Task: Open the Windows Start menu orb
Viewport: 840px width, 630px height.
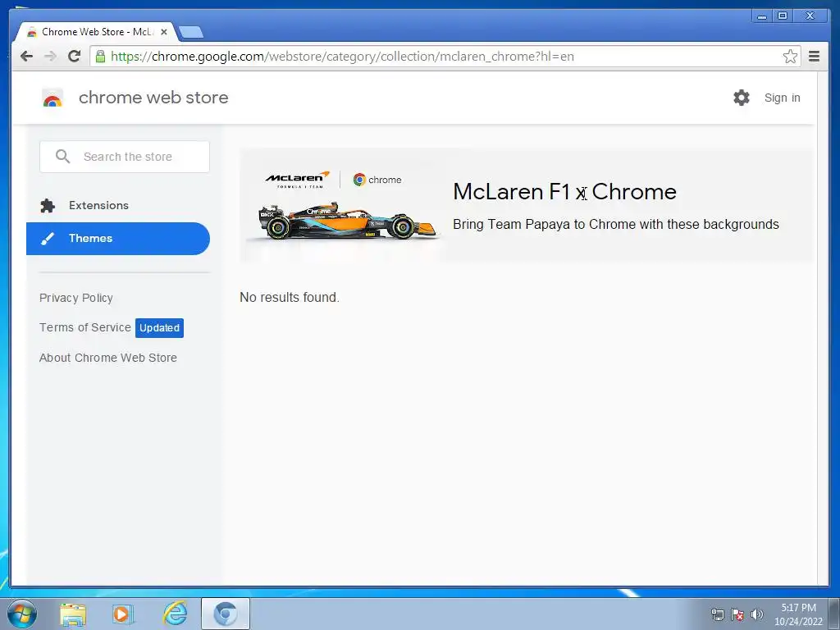Action: click(22, 614)
